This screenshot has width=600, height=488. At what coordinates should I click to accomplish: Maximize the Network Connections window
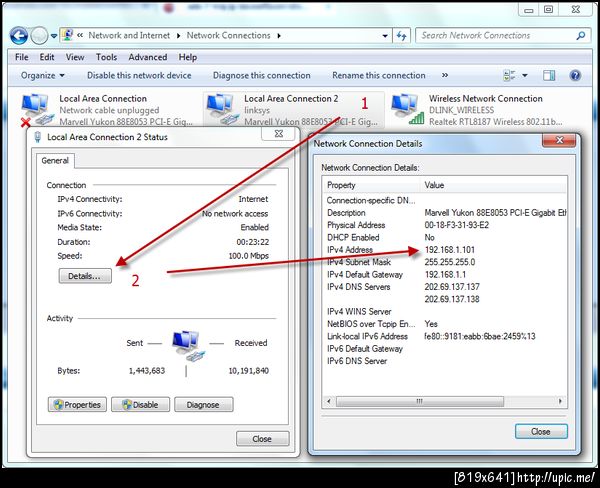click(x=548, y=10)
